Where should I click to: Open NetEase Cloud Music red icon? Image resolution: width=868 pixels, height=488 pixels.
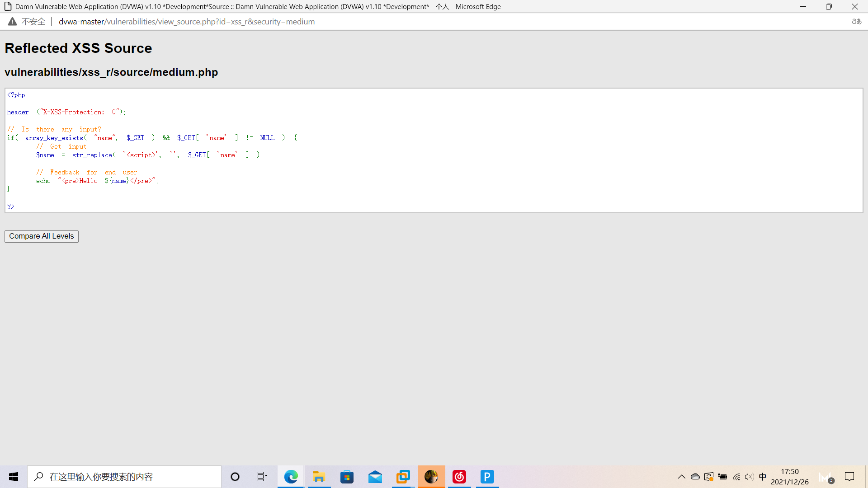pos(459,477)
